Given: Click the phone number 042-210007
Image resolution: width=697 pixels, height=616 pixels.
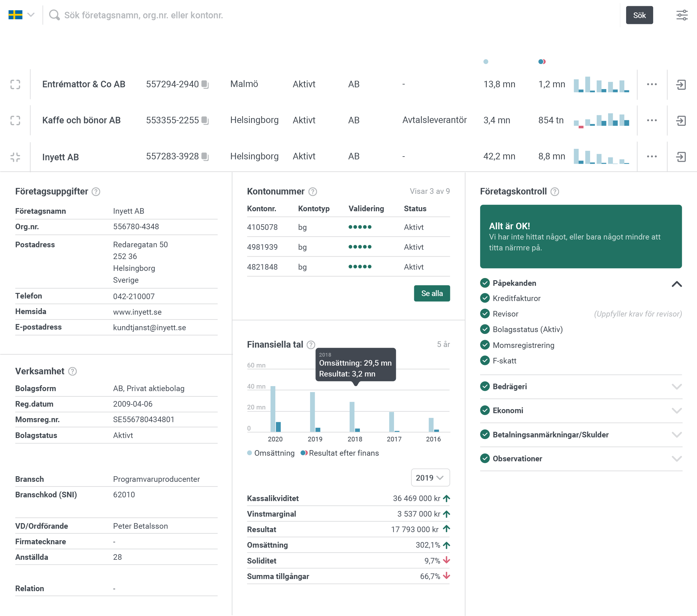Looking at the screenshot, I should 134,297.
